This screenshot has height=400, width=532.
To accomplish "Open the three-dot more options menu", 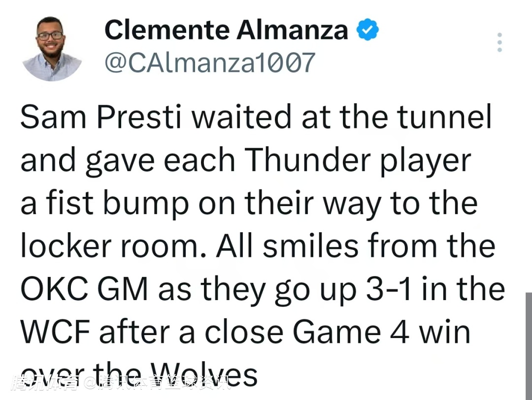I will [499, 43].
